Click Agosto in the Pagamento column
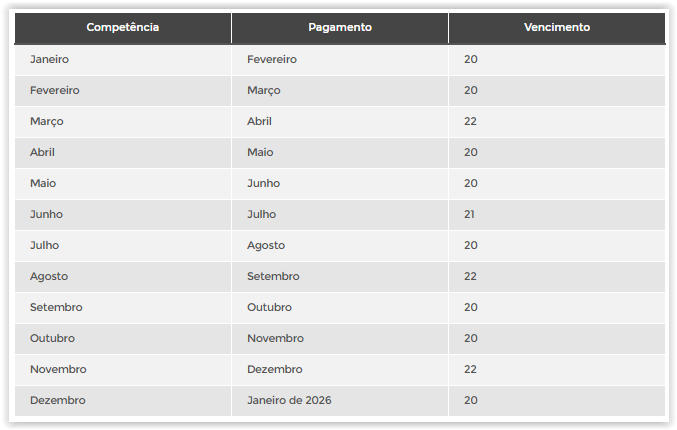This screenshot has width=677, height=430. 266,245
